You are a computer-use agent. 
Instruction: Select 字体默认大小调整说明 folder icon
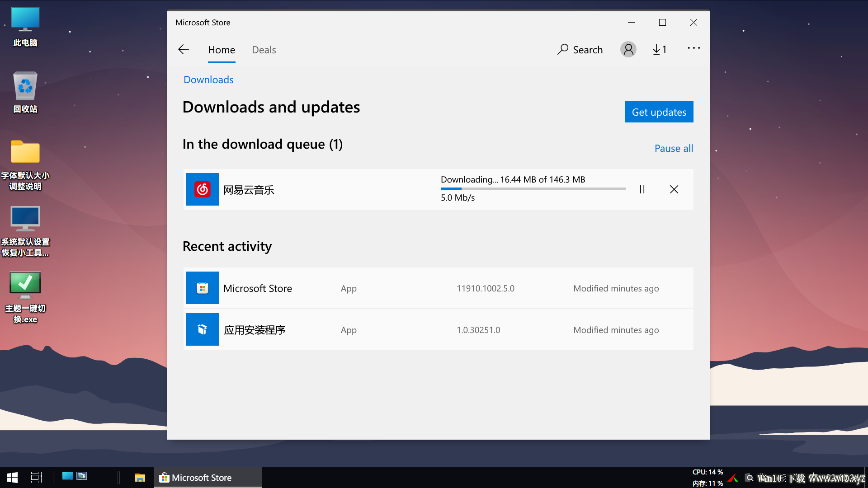[25, 165]
